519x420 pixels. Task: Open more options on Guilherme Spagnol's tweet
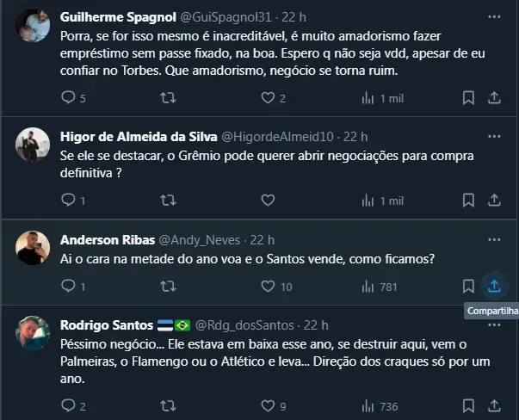(494, 16)
